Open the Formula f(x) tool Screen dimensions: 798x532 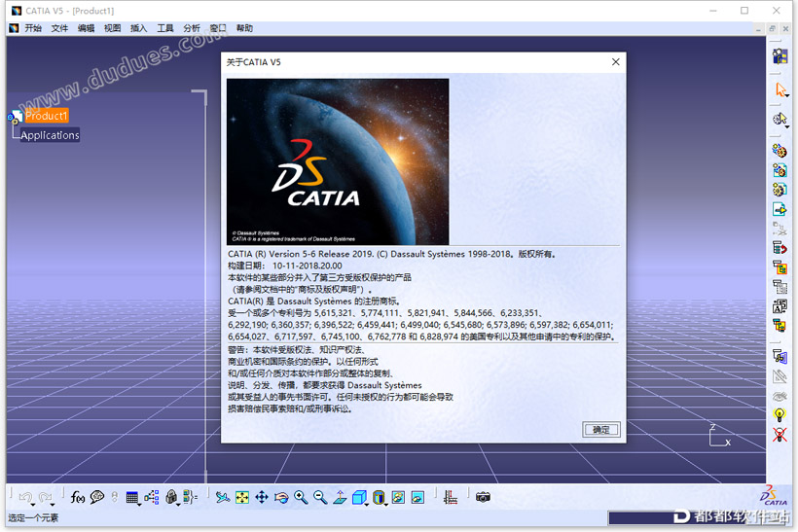(77, 497)
